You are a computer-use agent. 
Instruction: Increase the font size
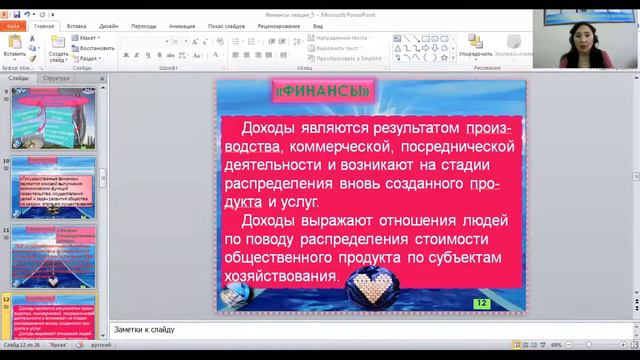195,42
